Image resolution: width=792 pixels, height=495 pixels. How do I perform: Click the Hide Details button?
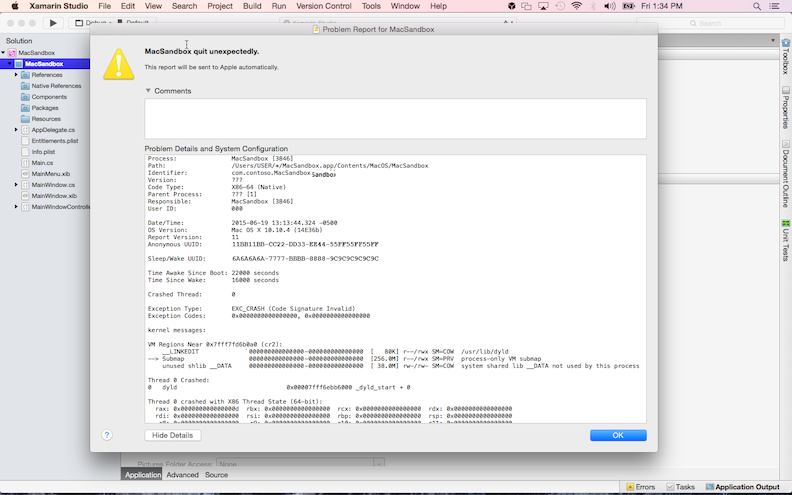[x=173, y=435]
